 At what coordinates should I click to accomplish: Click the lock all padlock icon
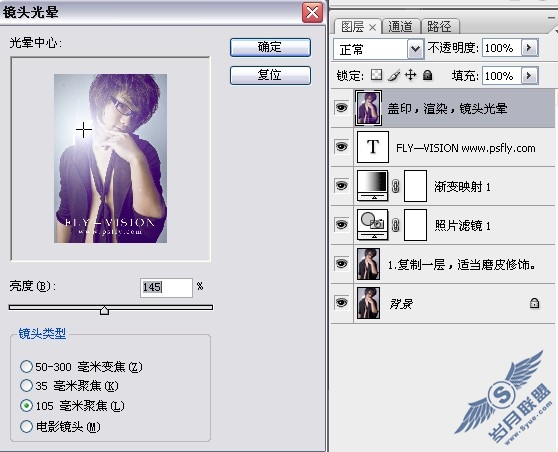tap(427, 75)
